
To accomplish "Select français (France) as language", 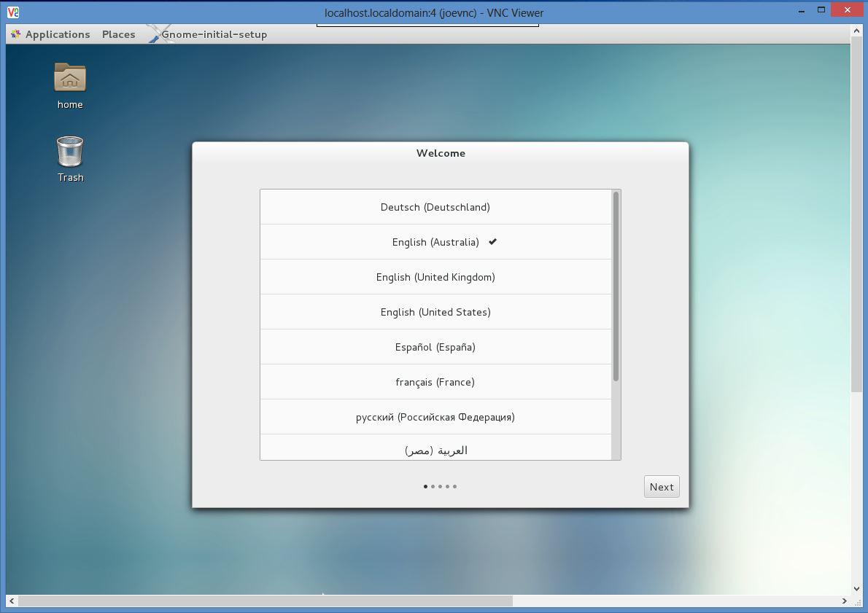I will click(x=435, y=381).
